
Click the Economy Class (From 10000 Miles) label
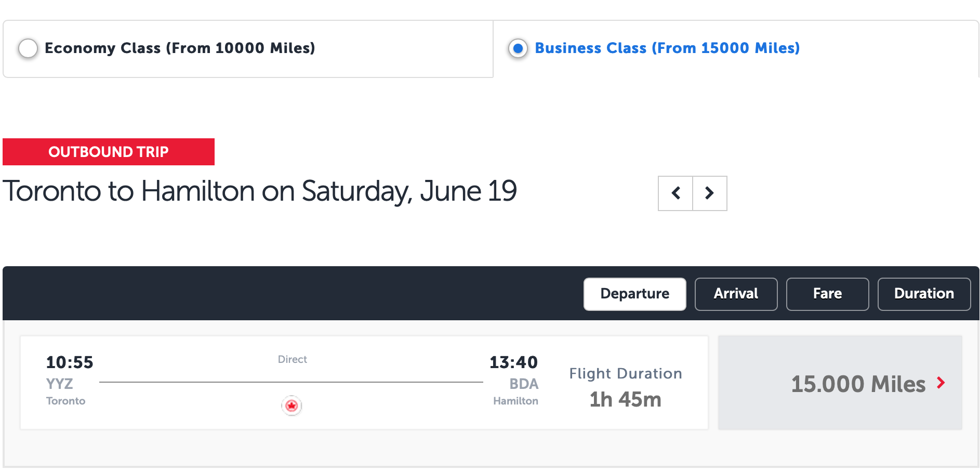(180, 48)
